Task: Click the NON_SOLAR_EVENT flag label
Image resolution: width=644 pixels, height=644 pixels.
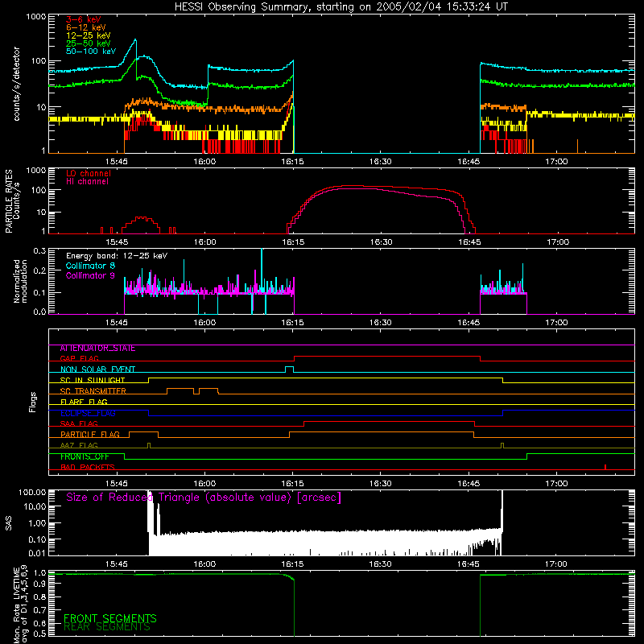Action: (x=97, y=369)
